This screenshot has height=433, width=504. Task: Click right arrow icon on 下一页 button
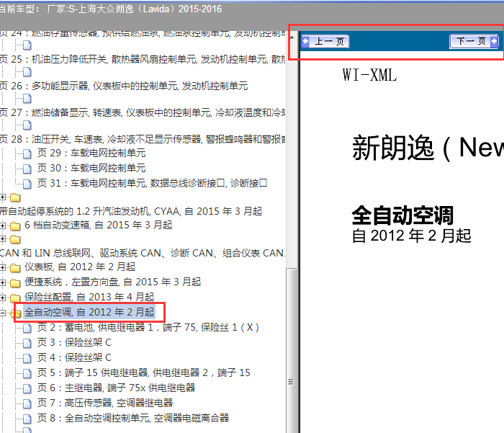(494, 41)
